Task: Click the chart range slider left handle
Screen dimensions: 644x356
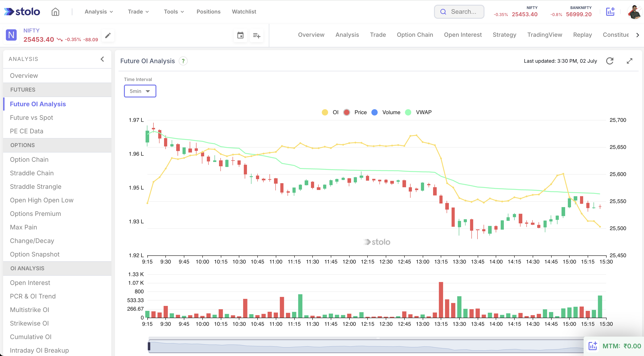Action: tap(149, 346)
